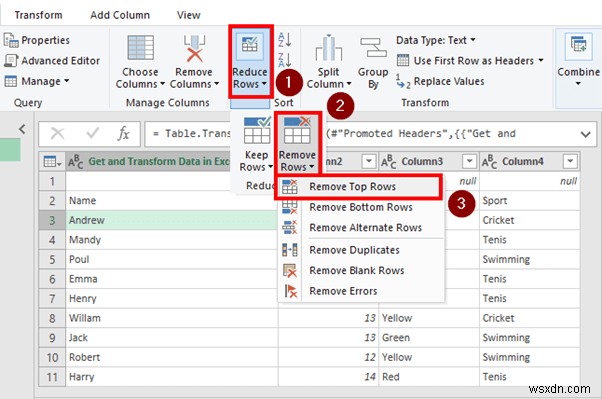The height and width of the screenshot is (399, 602).
Task: Expand the Manage query dropdown
Action: pos(37,81)
